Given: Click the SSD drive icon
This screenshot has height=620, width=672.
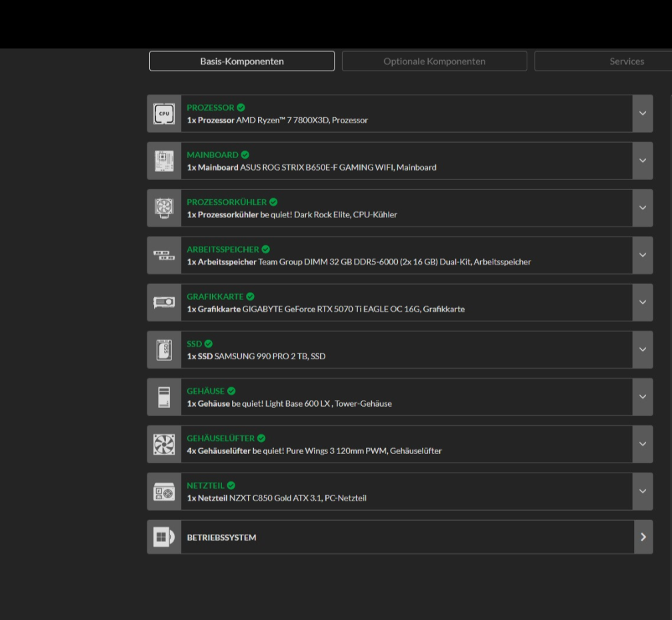Looking at the screenshot, I should click(x=164, y=349).
